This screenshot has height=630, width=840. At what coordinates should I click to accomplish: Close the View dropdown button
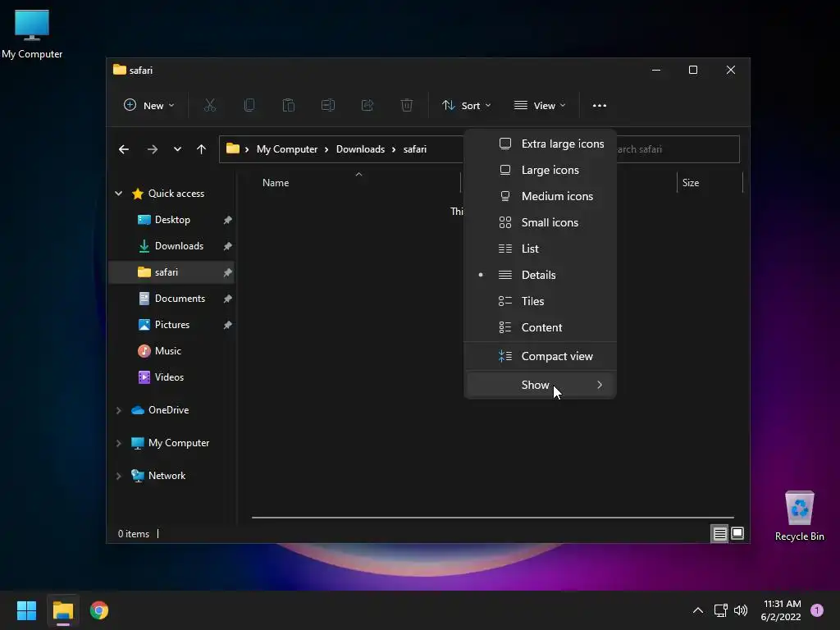pos(540,106)
